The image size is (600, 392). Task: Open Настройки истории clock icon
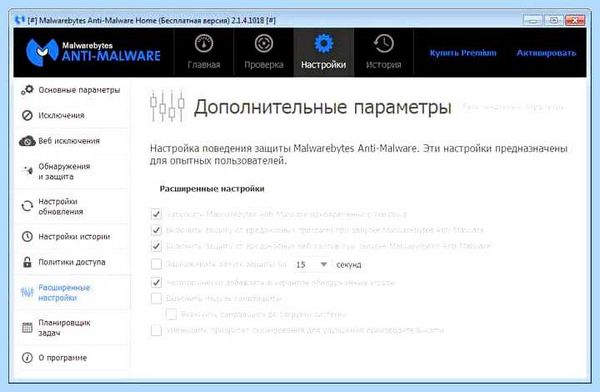point(27,237)
